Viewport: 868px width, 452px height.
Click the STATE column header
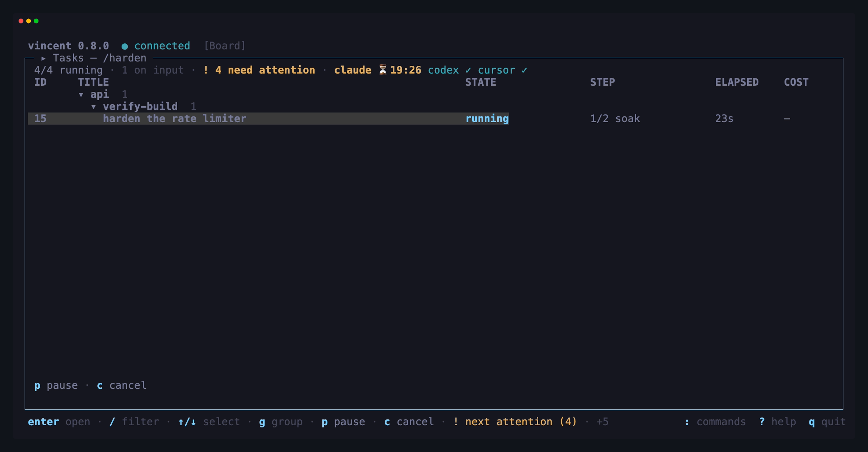(x=480, y=82)
